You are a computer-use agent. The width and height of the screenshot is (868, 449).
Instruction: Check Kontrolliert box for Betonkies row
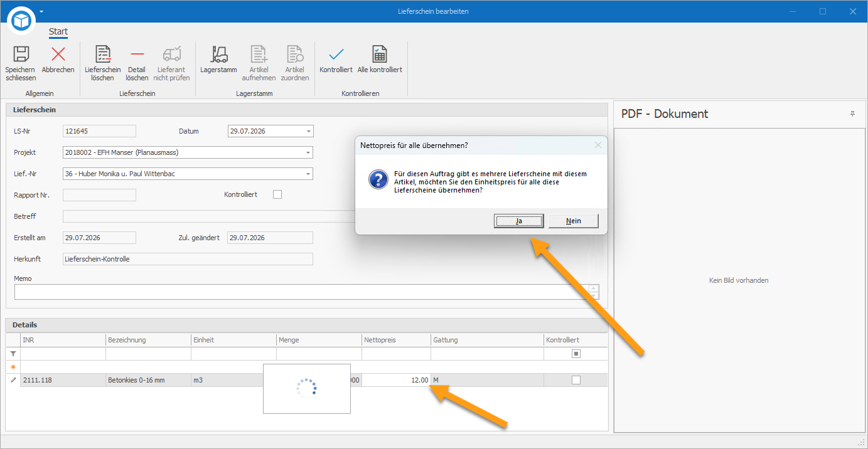(576, 380)
